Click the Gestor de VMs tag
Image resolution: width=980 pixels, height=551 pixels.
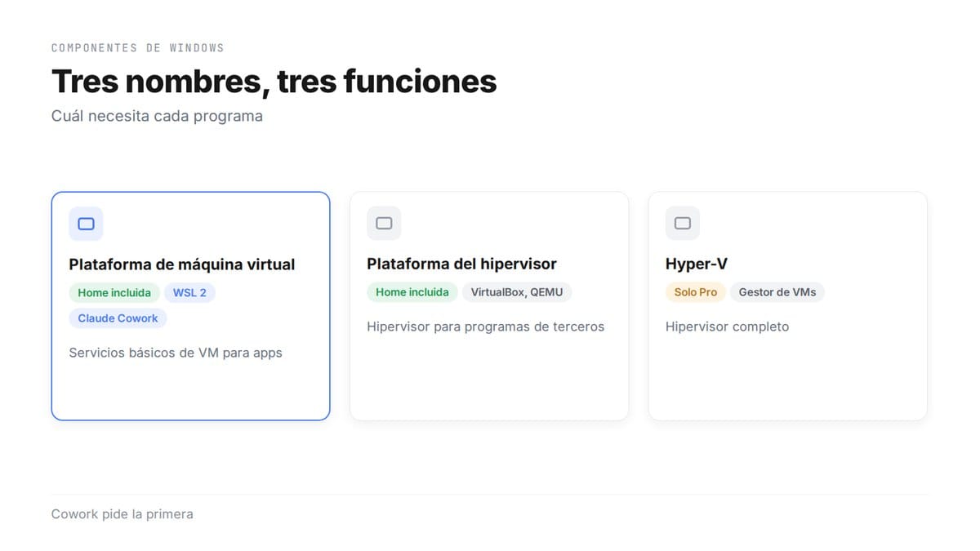click(777, 292)
